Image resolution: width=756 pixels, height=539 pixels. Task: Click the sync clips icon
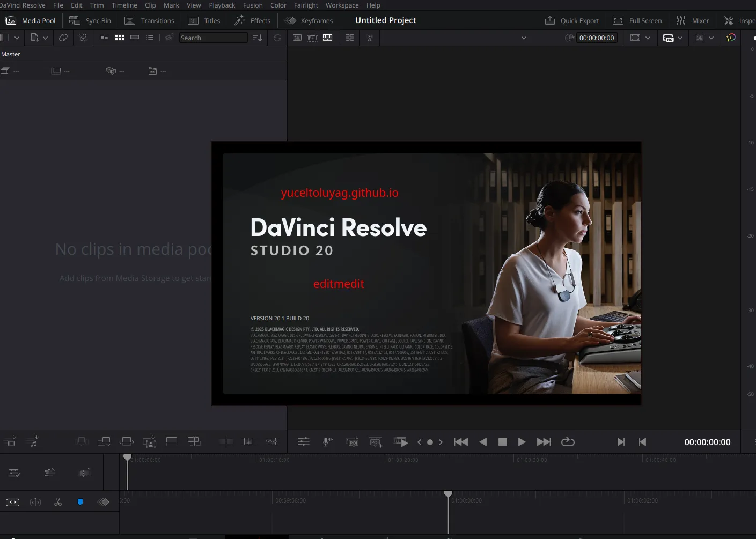coord(63,38)
